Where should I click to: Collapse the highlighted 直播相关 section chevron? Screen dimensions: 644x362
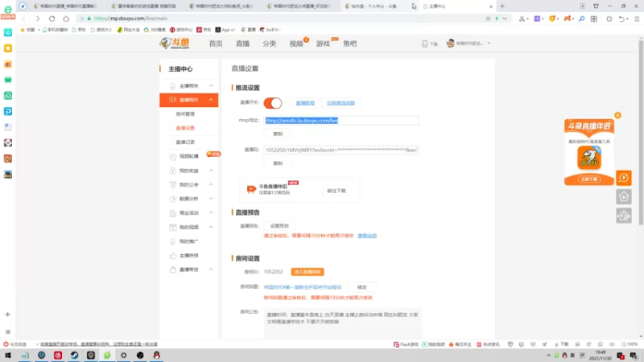211,100
